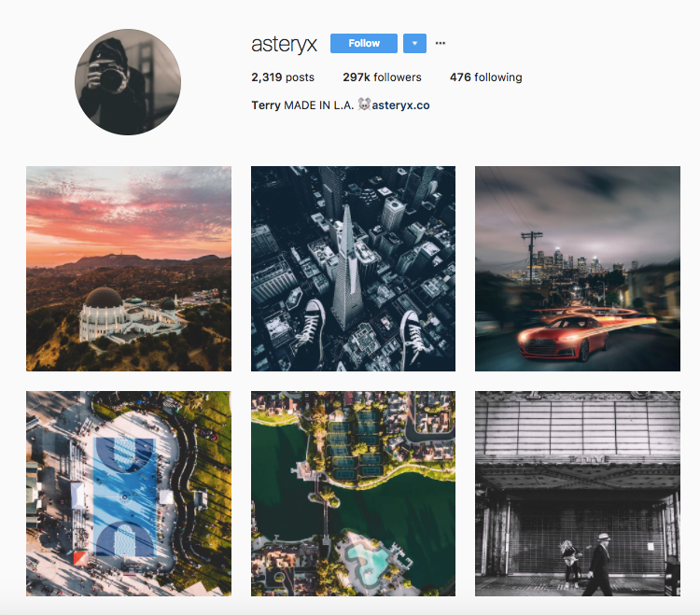Open the asteryx profile picture

(x=128, y=82)
